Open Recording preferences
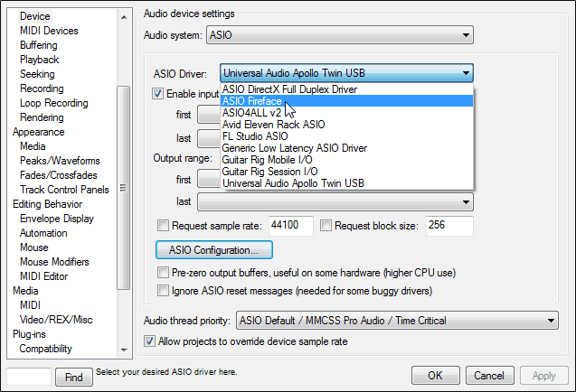The width and height of the screenshot is (576, 392). pyautogui.click(x=42, y=89)
